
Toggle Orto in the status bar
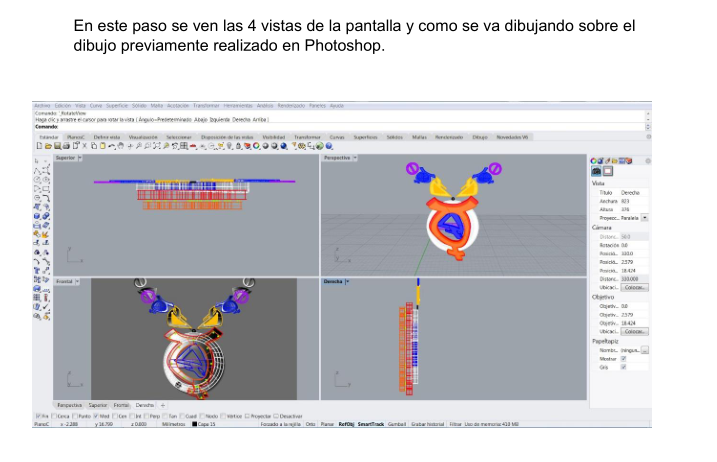tap(310, 424)
